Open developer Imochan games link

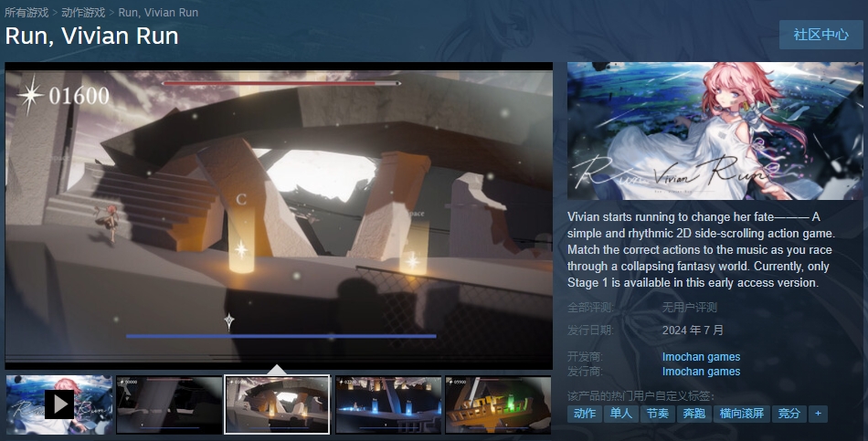coord(701,357)
